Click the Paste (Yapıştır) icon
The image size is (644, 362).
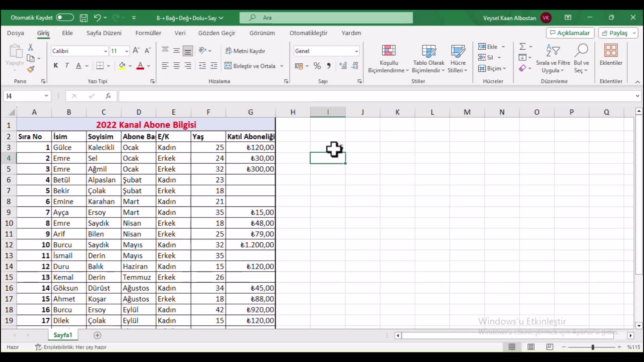click(15, 51)
